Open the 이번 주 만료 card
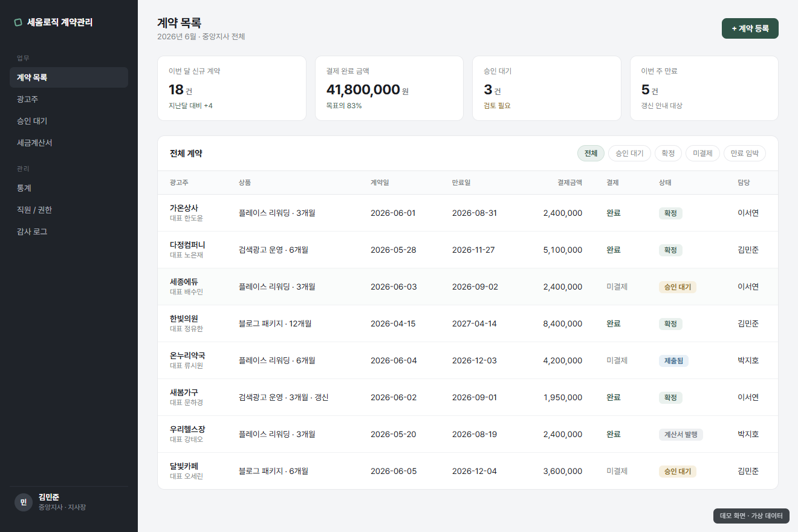 click(704, 88)
